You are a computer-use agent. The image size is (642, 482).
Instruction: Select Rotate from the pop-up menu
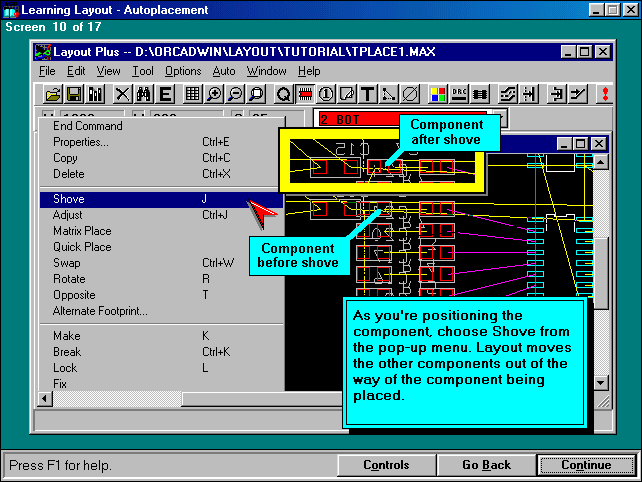(69, 279)
